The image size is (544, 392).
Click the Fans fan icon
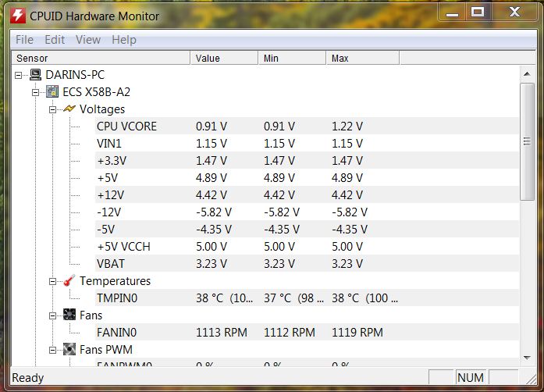tap(69, 315)
